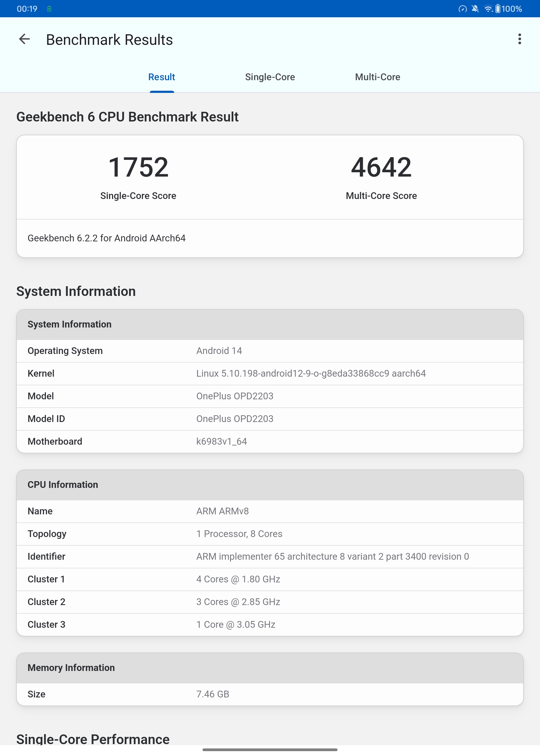This screenshot has height=756, width=540.
Task: Tap the ARM implementer identifier value
Action: (x=333, y=556)
